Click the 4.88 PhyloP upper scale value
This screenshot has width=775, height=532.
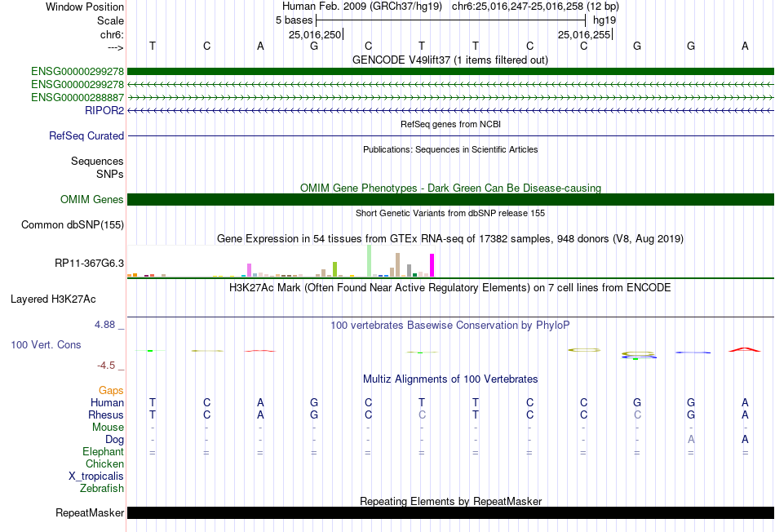[104, 325]
